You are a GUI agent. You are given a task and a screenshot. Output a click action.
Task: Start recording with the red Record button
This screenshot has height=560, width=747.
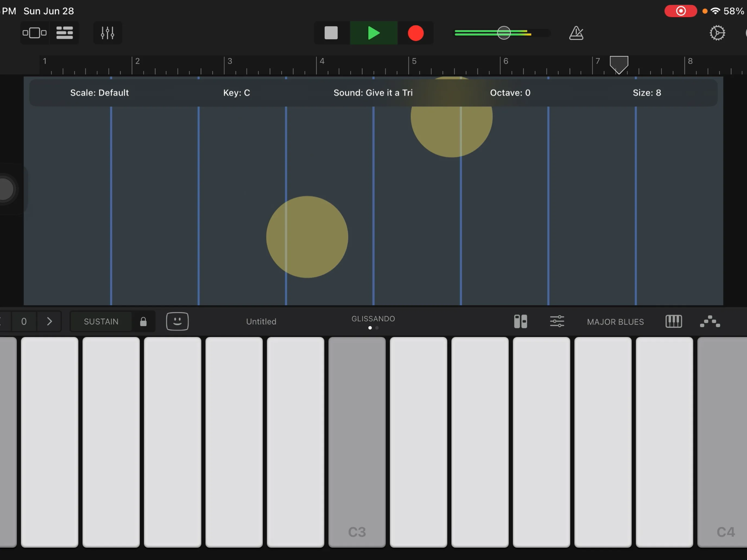click(x=415, y=33)
